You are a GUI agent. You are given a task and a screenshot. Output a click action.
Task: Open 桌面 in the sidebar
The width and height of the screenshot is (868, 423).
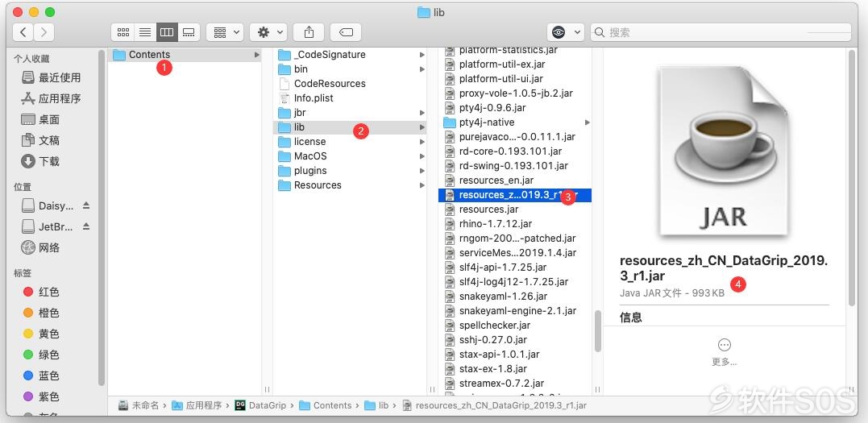click(x=41, y=119)
